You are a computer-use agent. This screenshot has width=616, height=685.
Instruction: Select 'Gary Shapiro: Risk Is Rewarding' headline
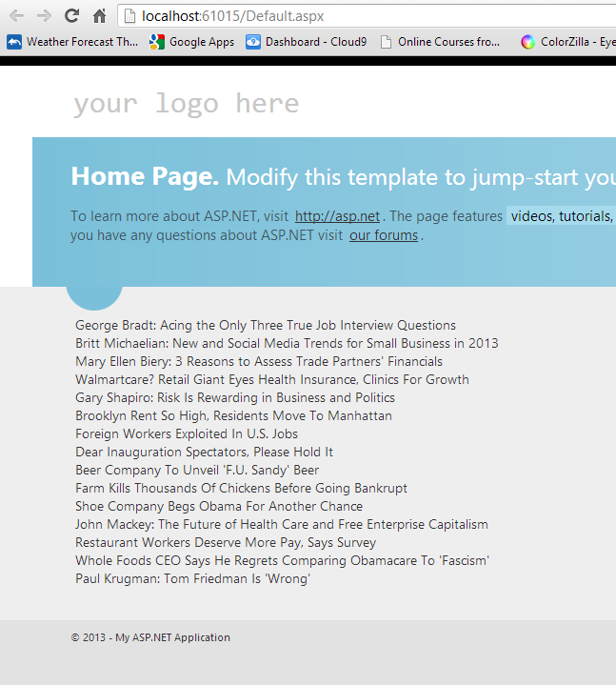tap(235, 398)
